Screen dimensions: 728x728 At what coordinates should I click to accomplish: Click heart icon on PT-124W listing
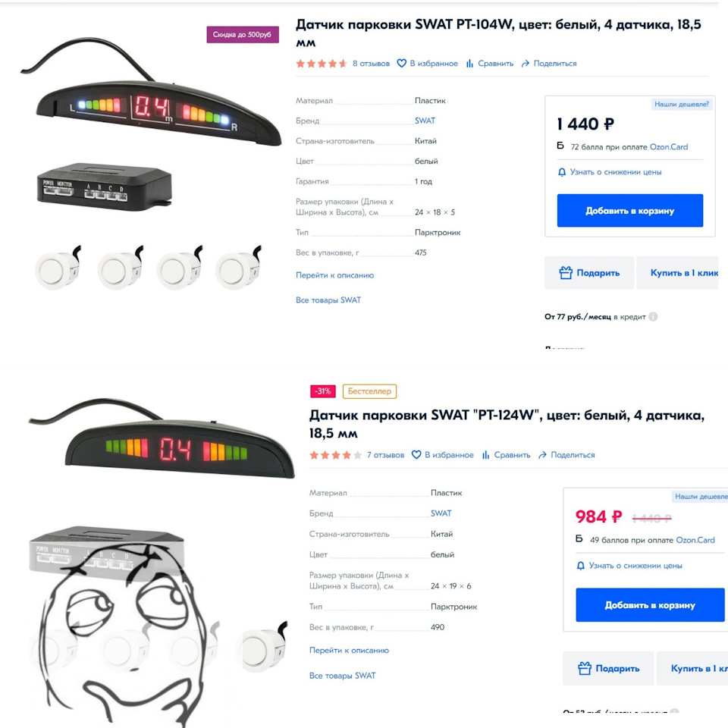point(416,455)
